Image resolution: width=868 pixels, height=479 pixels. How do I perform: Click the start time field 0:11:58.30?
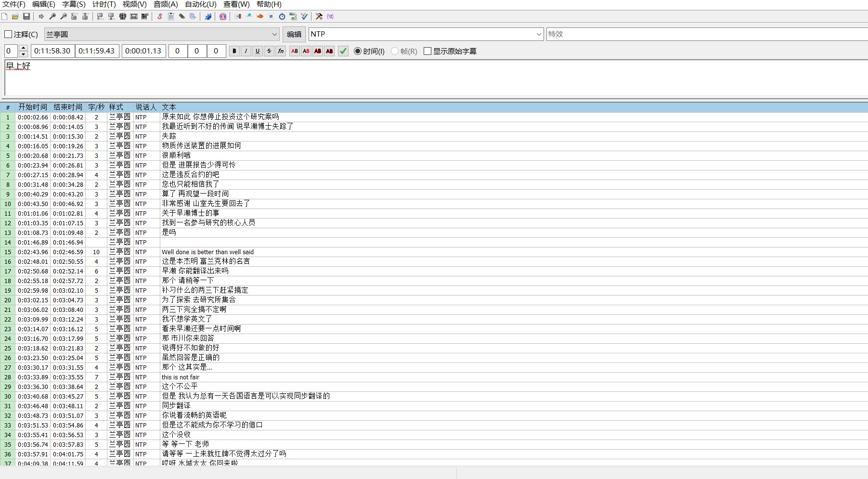point(53,51)
